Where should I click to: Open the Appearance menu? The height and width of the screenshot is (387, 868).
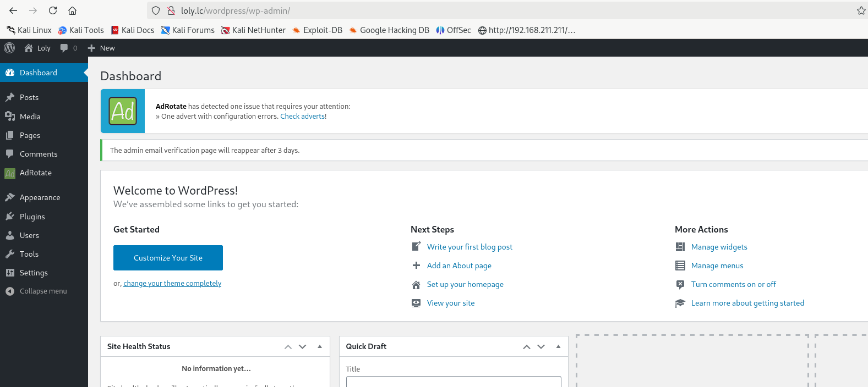[x=44, y=197]
